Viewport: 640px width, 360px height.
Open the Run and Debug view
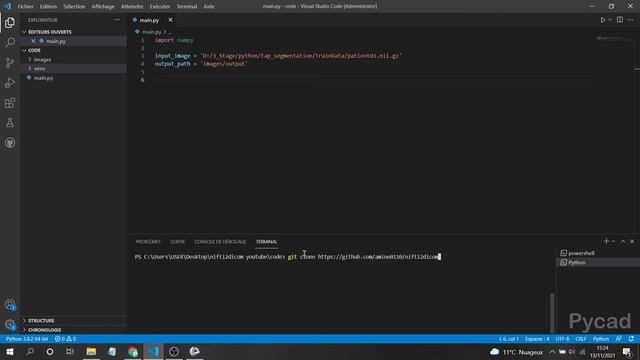coord(10,82)
